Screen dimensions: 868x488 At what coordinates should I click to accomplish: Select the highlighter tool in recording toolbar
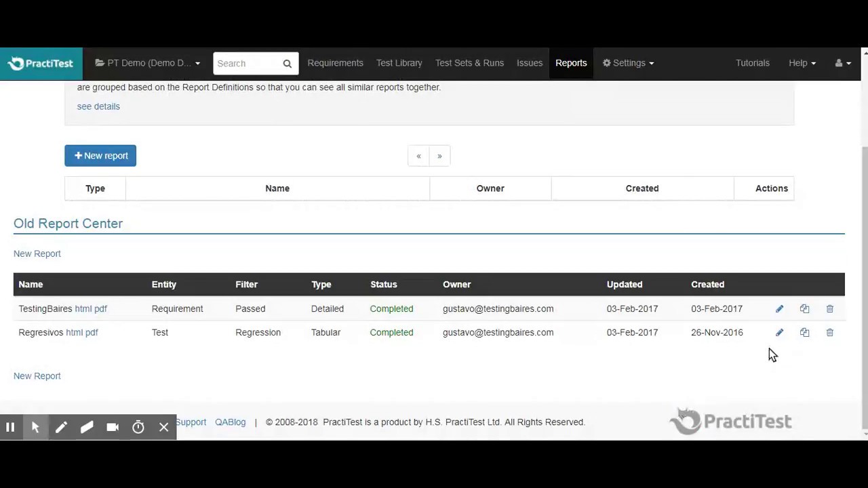pyautogui.click(x=87, y=427)
